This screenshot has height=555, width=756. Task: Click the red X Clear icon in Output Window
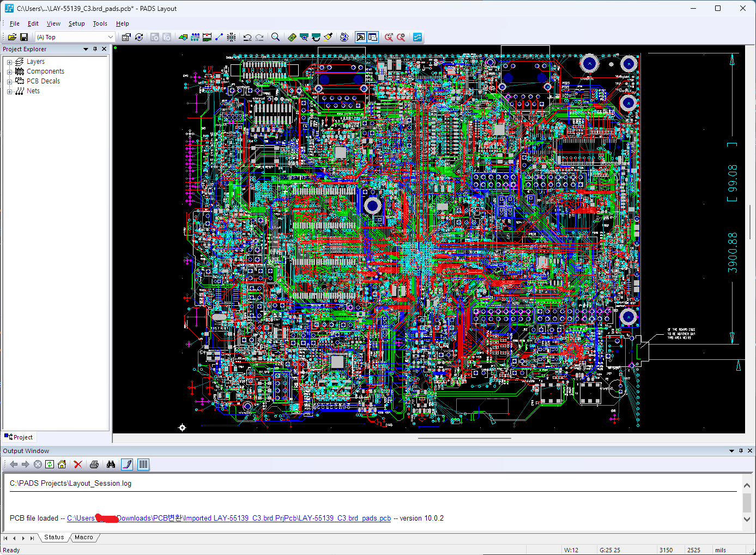78,464
